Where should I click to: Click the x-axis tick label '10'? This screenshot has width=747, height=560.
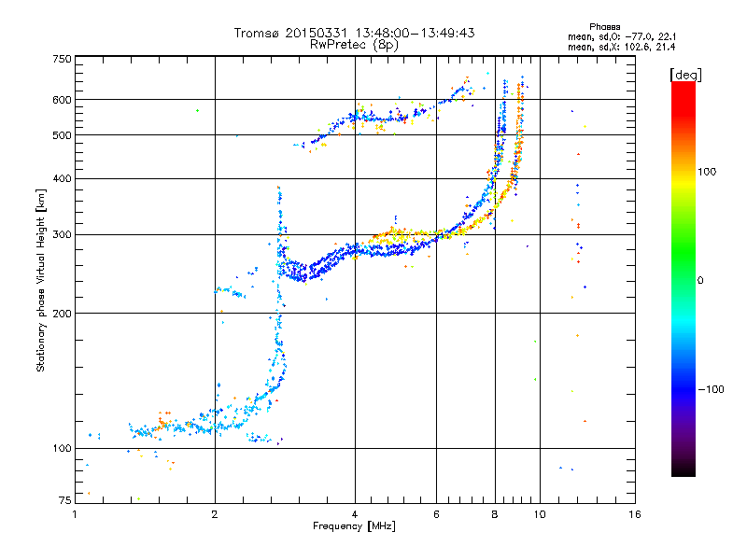pos(540,514)
